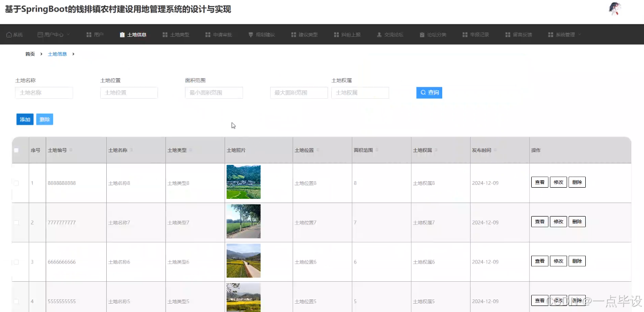The image size is (644, 312).
Task: Open 论坛分类 using its clipboard icon
Action: pos(422,35)
